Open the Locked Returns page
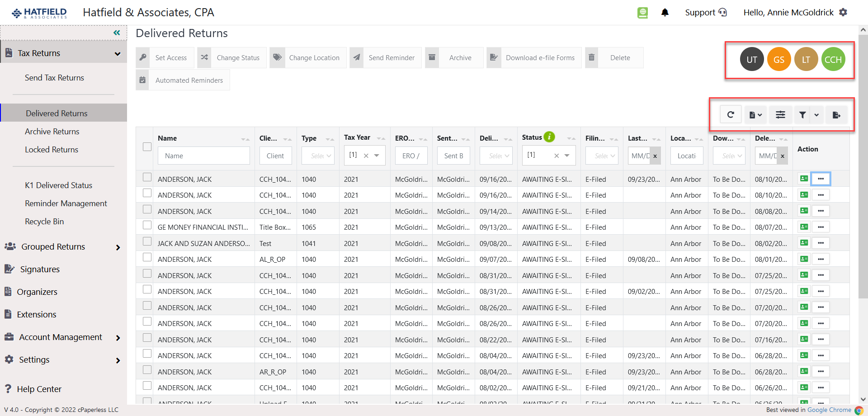868x416 pixels. point(51,149)
